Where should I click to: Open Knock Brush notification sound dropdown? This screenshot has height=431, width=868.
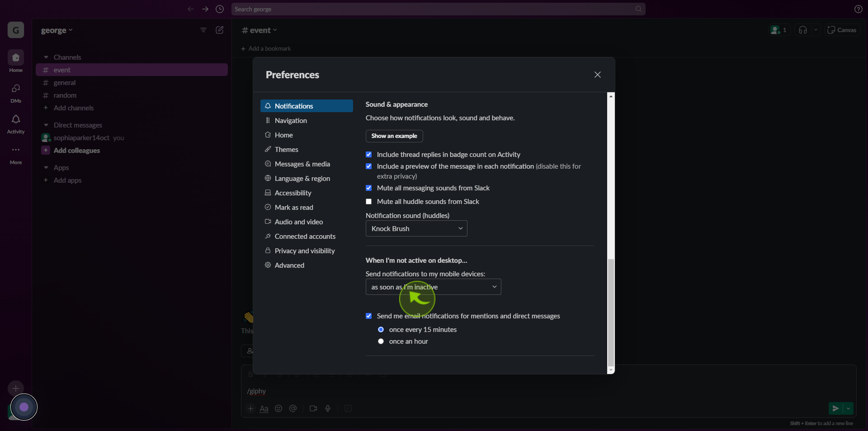(x=416, y=229)
